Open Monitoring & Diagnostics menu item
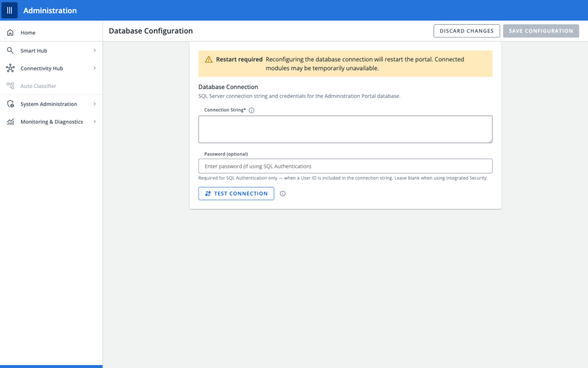The height and width of the screenshot is (368, 588). [51, 122]
